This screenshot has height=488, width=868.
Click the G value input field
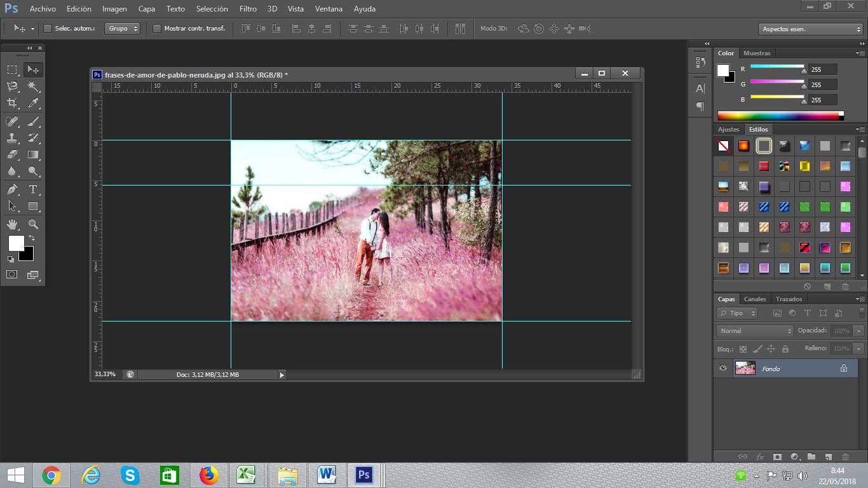tap(823, 85)
